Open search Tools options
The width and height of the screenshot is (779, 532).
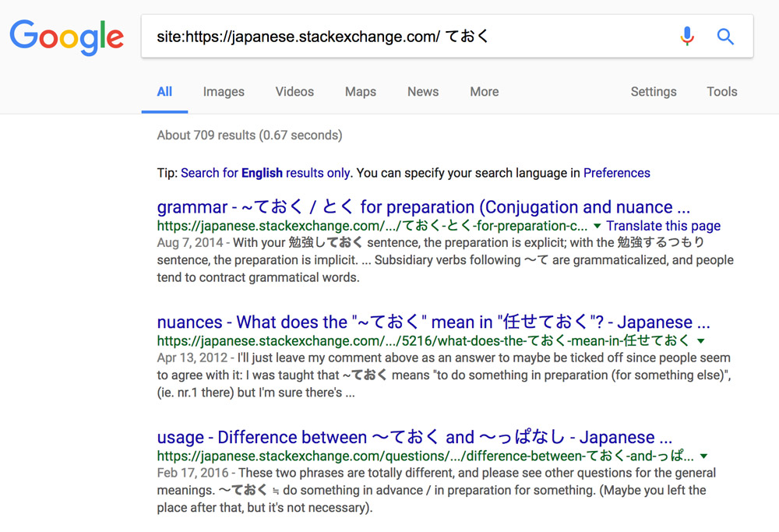tap(722, 92)
